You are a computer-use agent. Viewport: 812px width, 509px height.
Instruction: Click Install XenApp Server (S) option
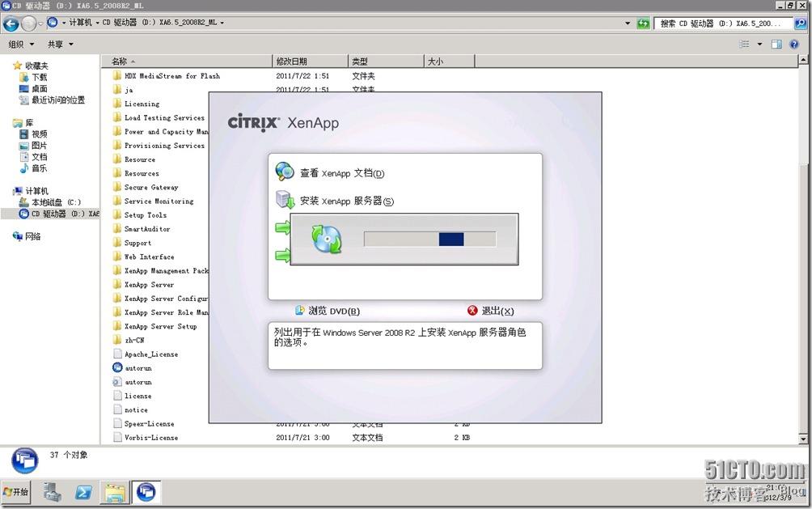(x=346, y=201)
